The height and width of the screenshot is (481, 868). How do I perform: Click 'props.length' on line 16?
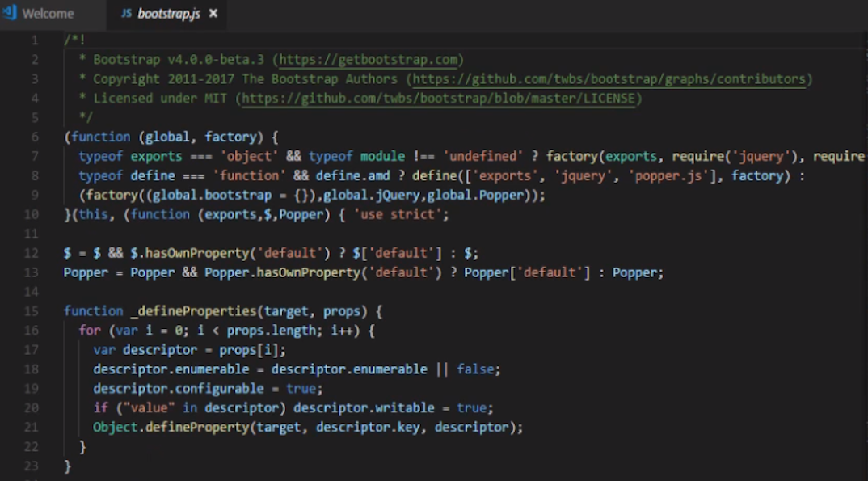(x=272, y=331)
